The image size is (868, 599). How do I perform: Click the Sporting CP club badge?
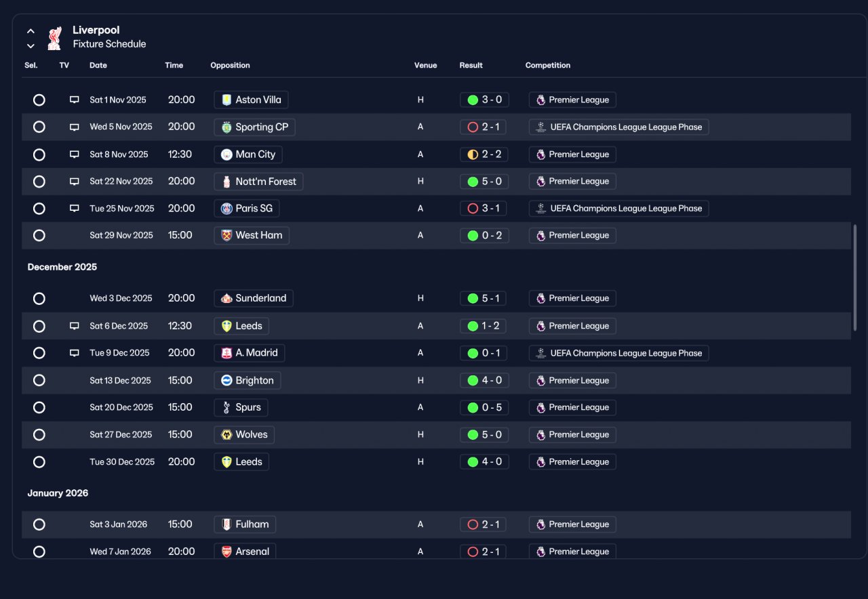(226, 127)
